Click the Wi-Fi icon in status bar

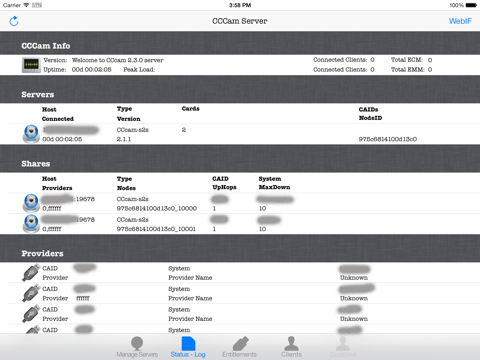(26, 5)
